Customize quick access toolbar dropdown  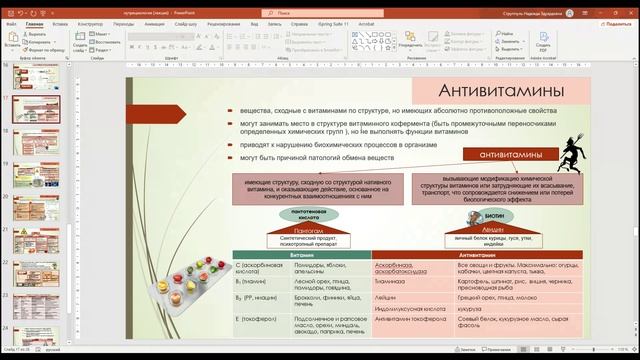(53, 13)
